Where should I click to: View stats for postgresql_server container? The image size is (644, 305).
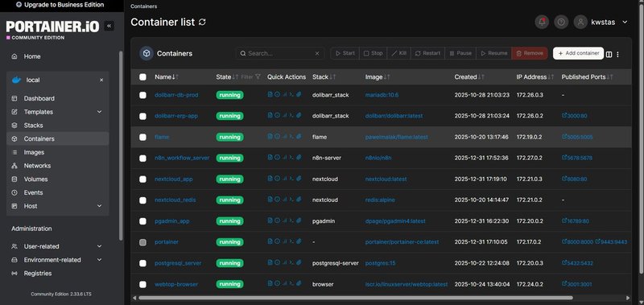(x=285, y=262)
